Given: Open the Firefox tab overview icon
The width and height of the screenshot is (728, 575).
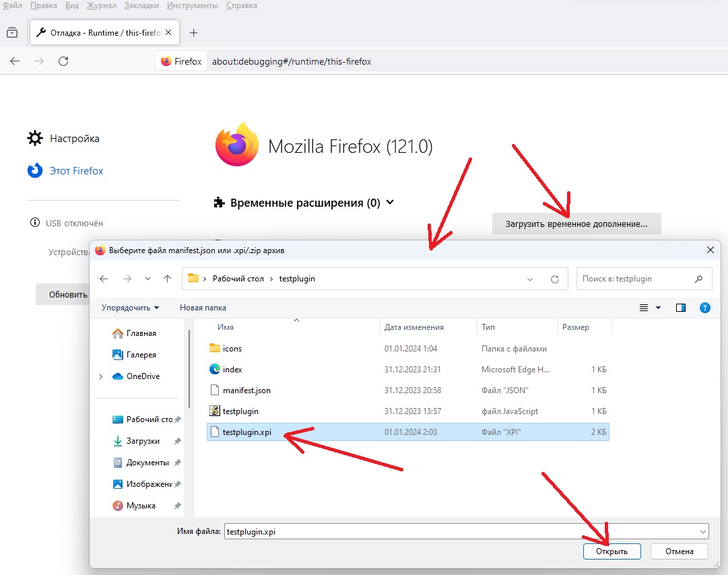Looking at the screenshot, I should tap(12, 32).
